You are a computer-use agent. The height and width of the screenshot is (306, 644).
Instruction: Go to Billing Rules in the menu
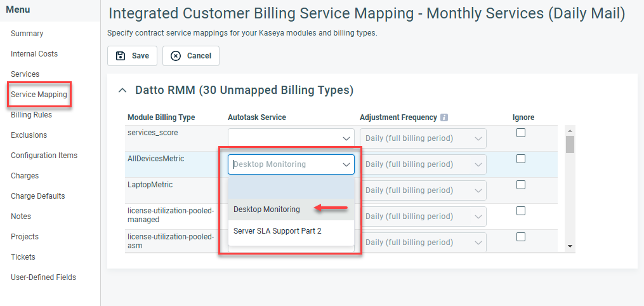[x=31, y=115]
